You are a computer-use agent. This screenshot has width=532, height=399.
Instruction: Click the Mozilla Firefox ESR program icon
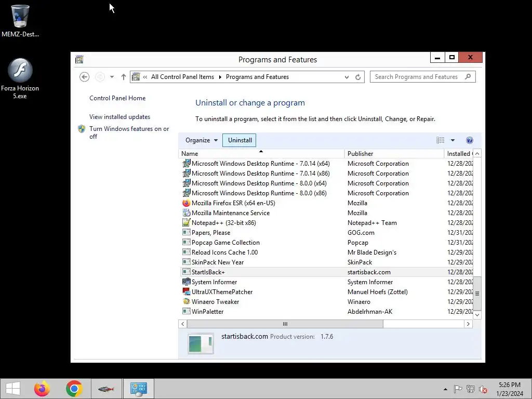point(187,203)
